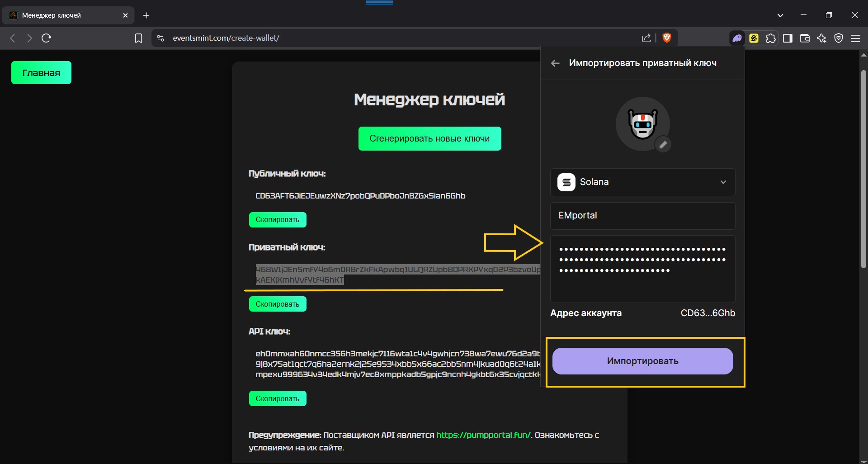Reload the page
This screenshot has height=464, width=868.
pos(46,38)
